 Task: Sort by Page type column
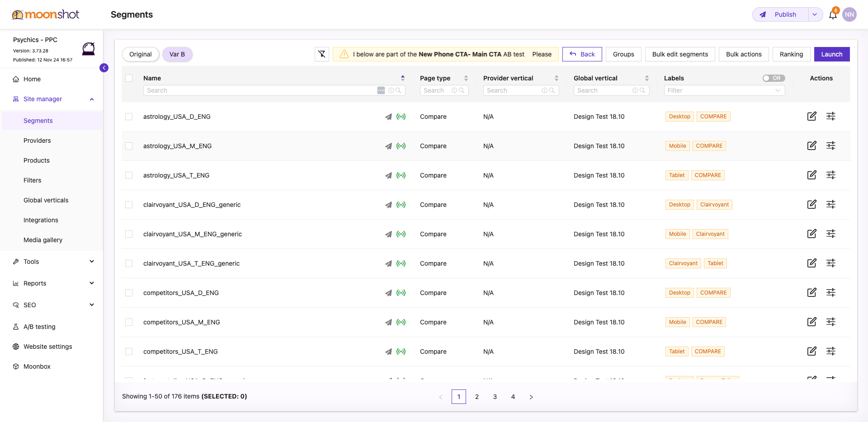(x=466, y=78)
